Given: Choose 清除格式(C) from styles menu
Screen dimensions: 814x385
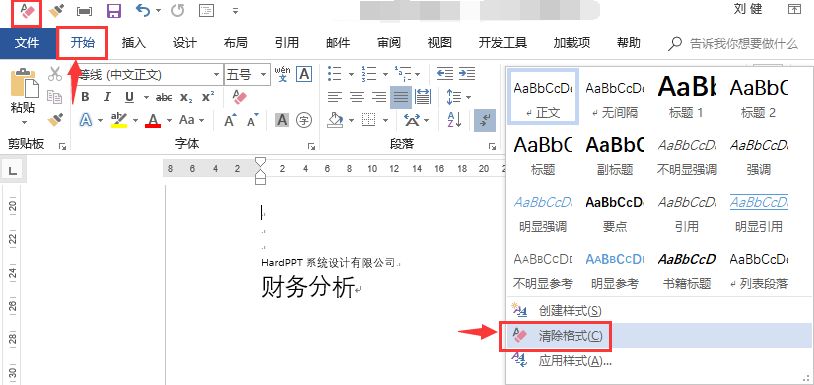Looking at the screenshot, I should tap(571, 336).
